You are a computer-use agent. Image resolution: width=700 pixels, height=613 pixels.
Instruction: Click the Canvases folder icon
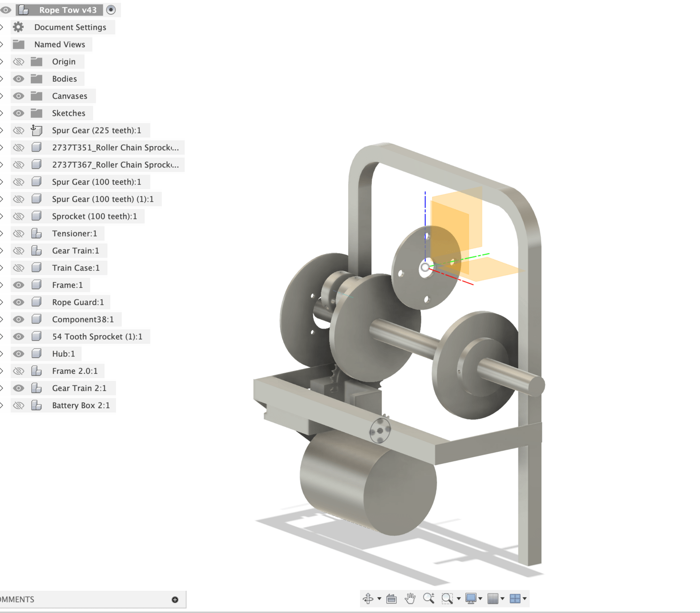36,96
